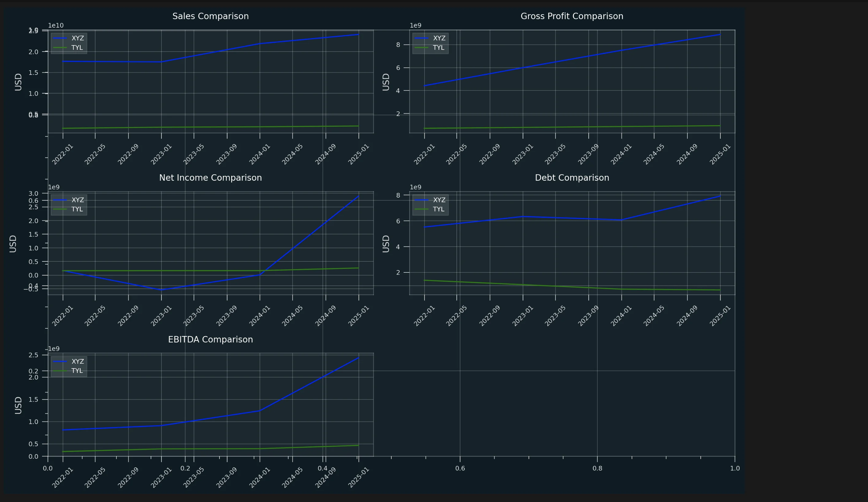Image resolution: width=868 pixels, height=502 pixels.
Task: Click green TYL line swatch in EBITDA legend
Action: tap(60, 371)
